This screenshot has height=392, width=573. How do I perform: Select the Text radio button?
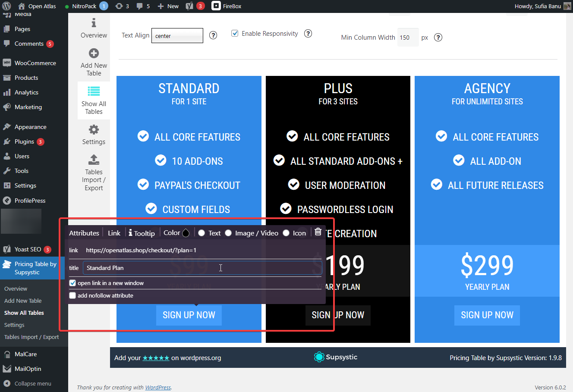(201, 233)
